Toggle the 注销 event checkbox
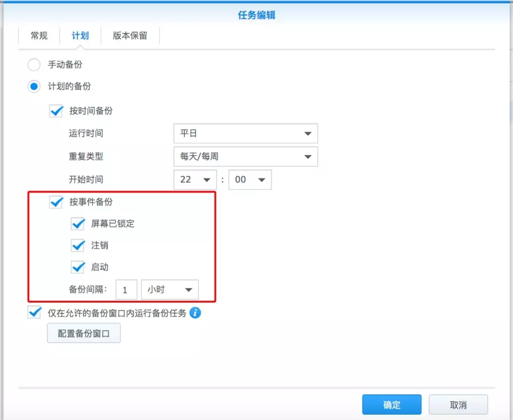 point(78,246)
